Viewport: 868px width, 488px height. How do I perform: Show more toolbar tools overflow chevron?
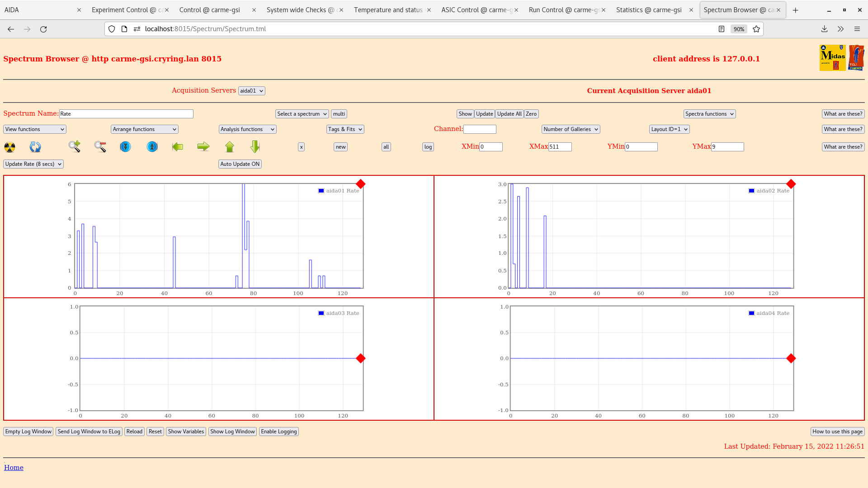[x=840, y=29]
